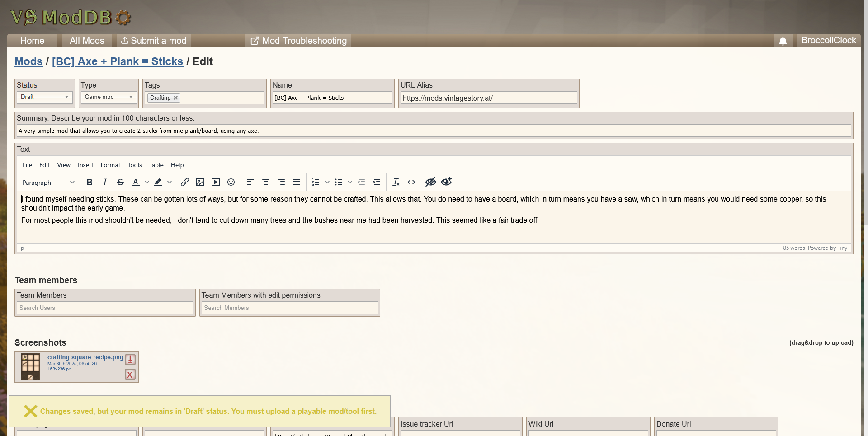Click the insert link icon
Image resolution: width=868 pixels, height=436 pixels.
tap(185, 182)
